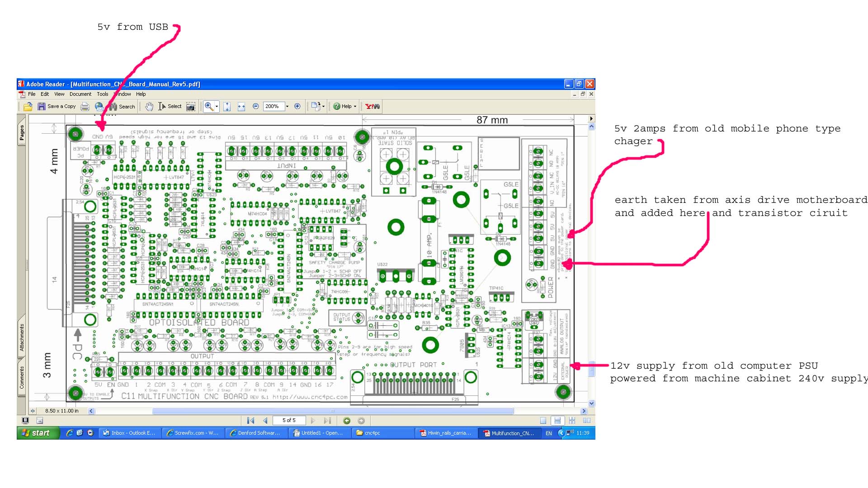Switch to Screwfix.com taskbar window
The width and height of the screenshot is (868, 488).
coord(193,433)
